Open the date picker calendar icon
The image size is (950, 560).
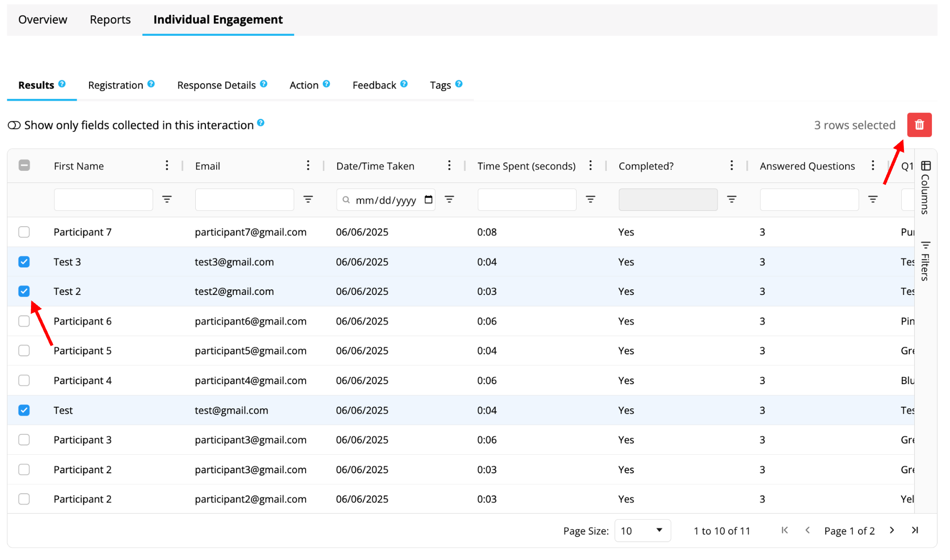(x=428, y=199)
